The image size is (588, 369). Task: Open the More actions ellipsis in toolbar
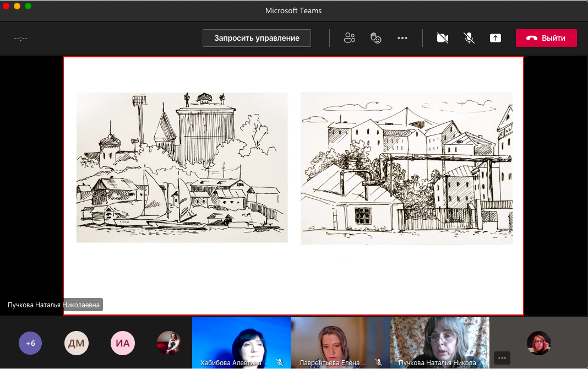click(402, 38)
